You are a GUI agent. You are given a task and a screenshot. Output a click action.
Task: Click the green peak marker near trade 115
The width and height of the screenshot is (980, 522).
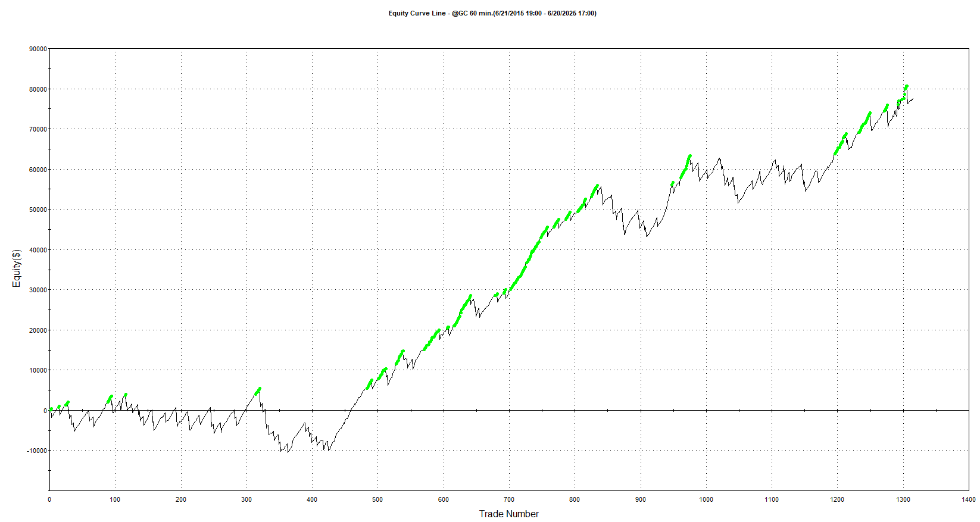point(125,394)
